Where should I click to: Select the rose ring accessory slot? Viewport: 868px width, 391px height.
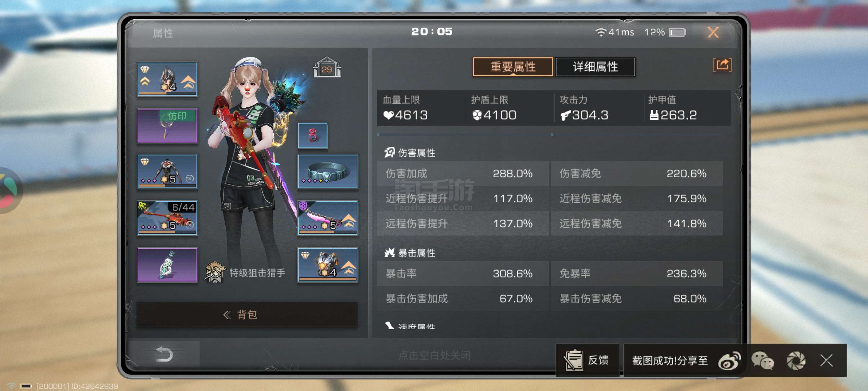(x=312, y=136)
